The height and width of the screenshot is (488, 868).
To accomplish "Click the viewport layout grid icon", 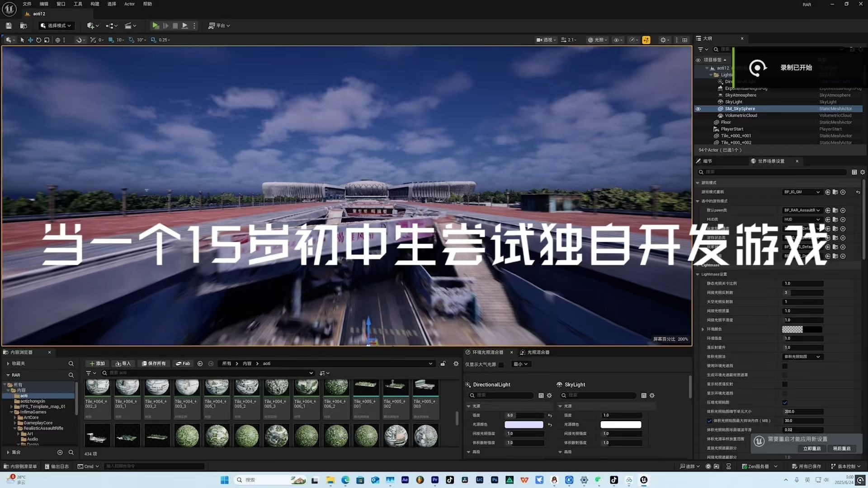I will pyautogui.click(x=684, y=40).
